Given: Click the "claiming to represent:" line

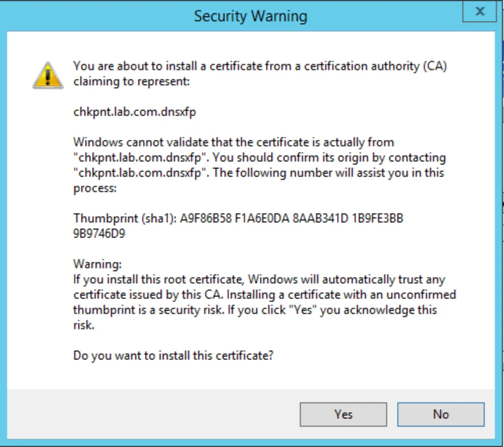Looking at the screenshot, I should click(x=132, y=81).
